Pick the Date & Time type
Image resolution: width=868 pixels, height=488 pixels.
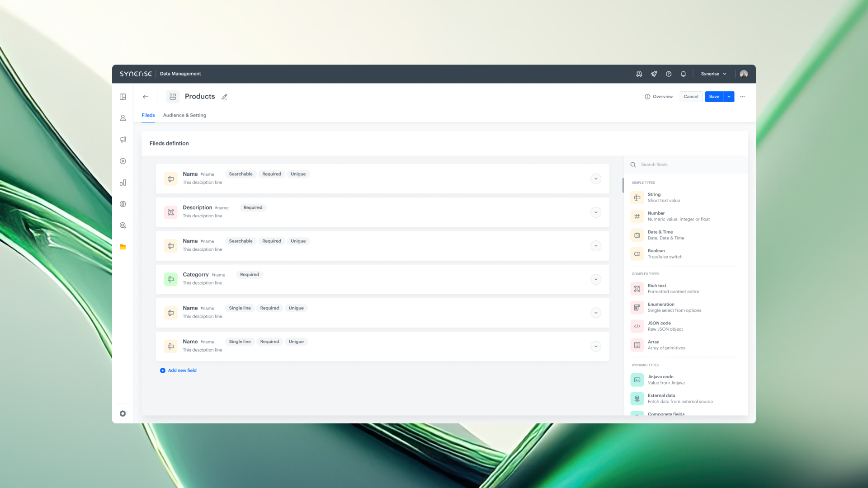(x=660, y=235)
